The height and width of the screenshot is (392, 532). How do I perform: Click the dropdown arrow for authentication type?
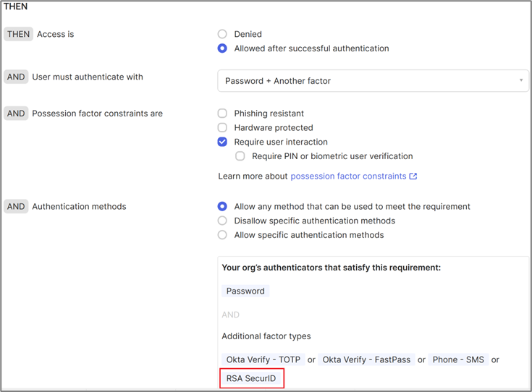tap(521, 80)
